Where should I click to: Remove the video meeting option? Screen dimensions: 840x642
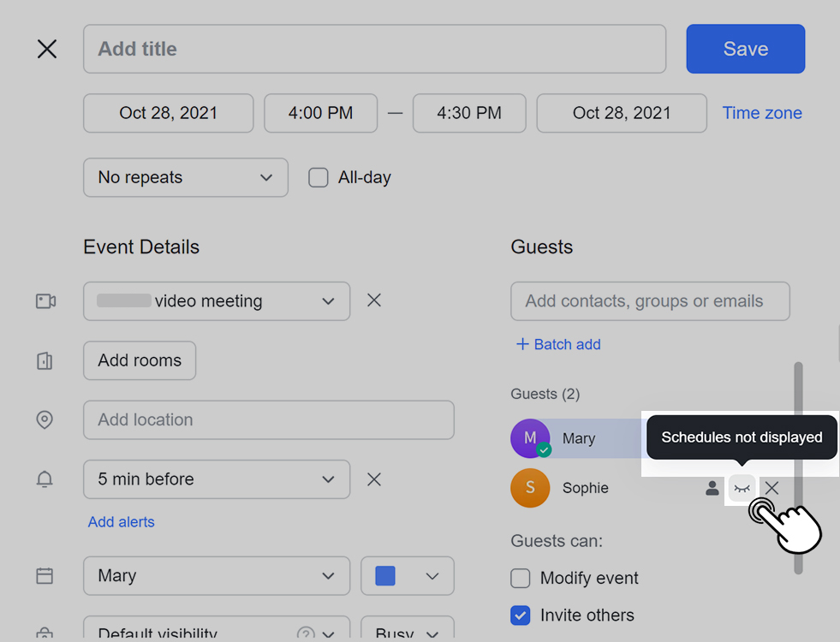pos(374,300)
